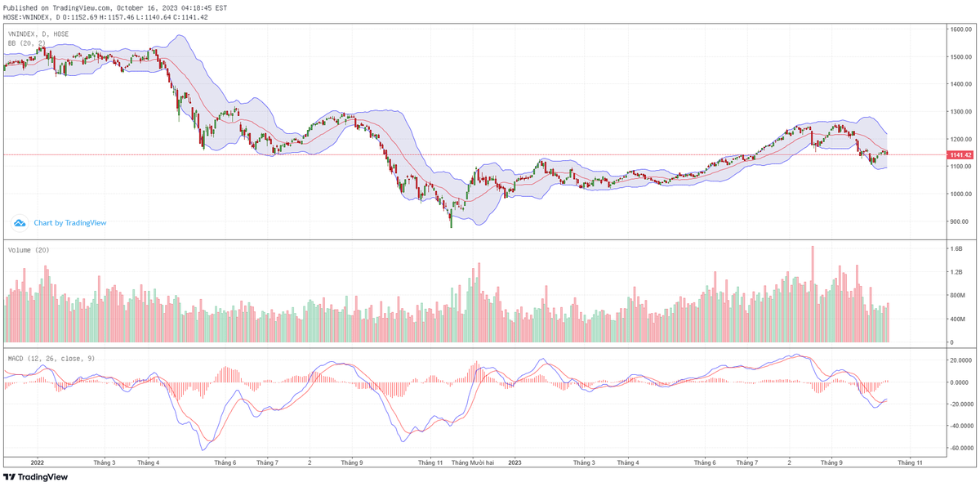Screen dimensions: 980x487
Task: Click the red 1141.42 current price tag
Action: (960, 155)
